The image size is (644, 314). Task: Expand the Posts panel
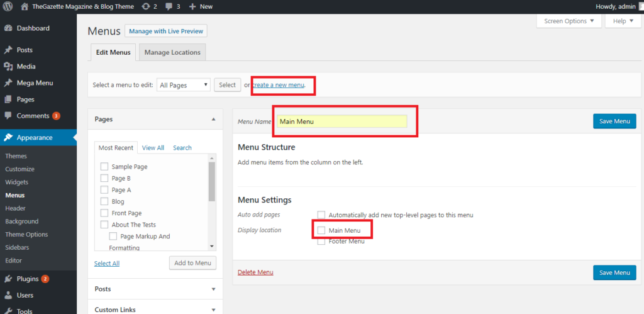pyautogui.click(x=213, y=289)
